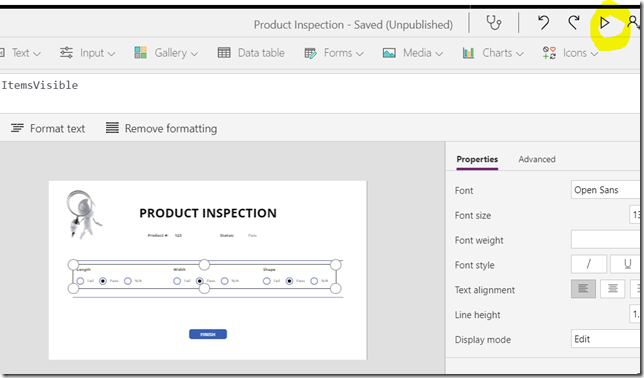Select N/A radio under Shape
Screen dimensions: 644x378
(314, 281)
